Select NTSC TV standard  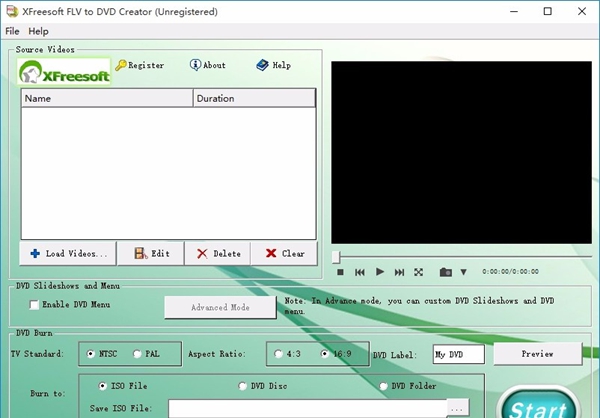click(91, 354)
